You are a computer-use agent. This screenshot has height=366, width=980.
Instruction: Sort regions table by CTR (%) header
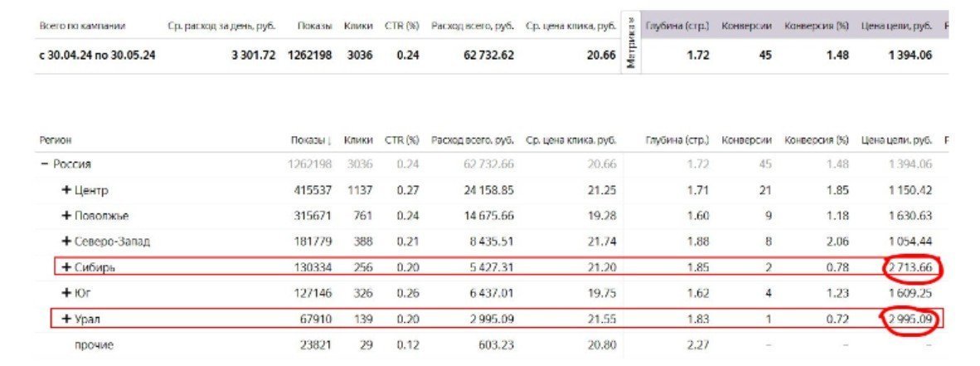pyautogui.click(x=402, y=140)
